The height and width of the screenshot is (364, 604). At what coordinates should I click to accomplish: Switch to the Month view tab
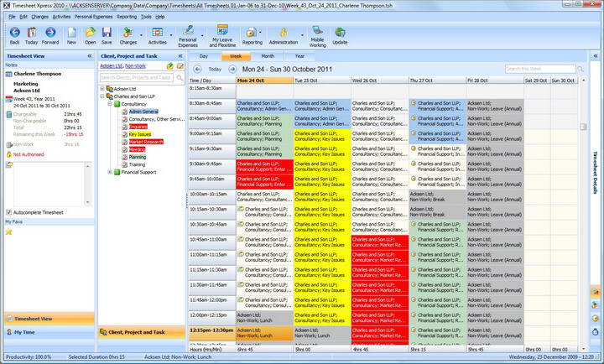click(x=268, y=56)
